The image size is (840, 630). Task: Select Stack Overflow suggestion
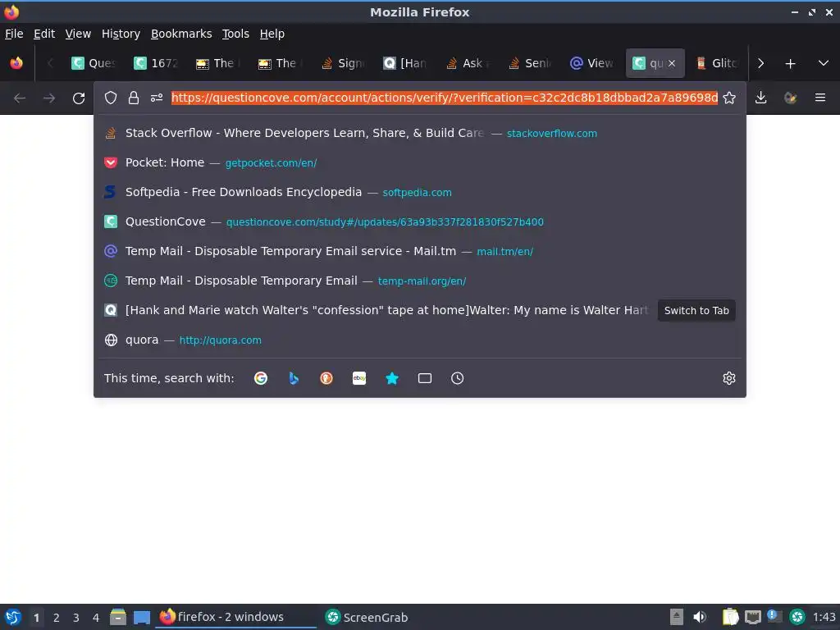pos(419,134)
